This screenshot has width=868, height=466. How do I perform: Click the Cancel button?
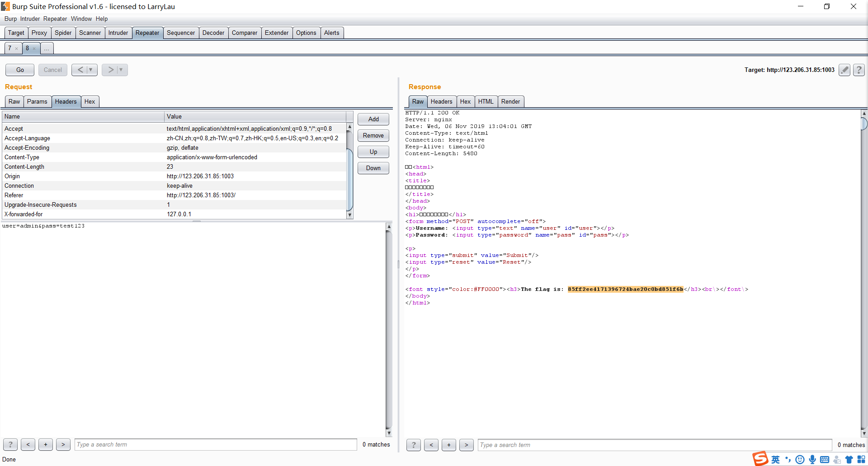[53, 70]
